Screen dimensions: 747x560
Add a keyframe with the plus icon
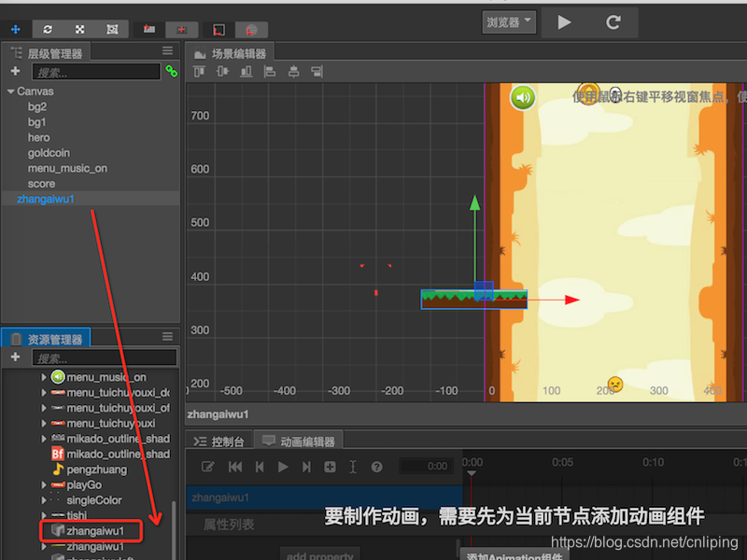(x=330, y=466)
